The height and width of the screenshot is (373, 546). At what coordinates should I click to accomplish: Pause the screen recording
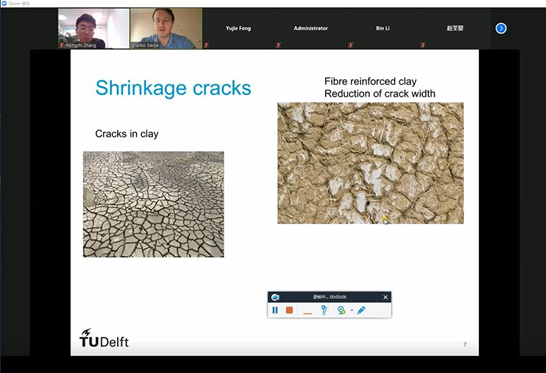click(275, 310)
